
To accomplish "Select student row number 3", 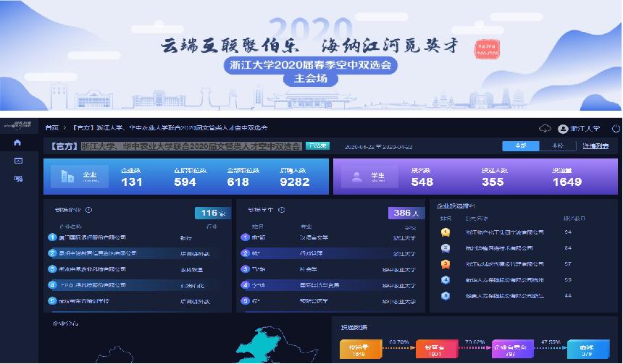I will tap(330, 269).
